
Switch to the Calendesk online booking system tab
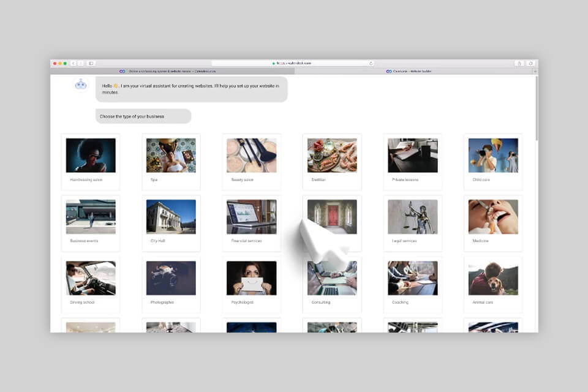pyautogui.click(x=173, y=71)
